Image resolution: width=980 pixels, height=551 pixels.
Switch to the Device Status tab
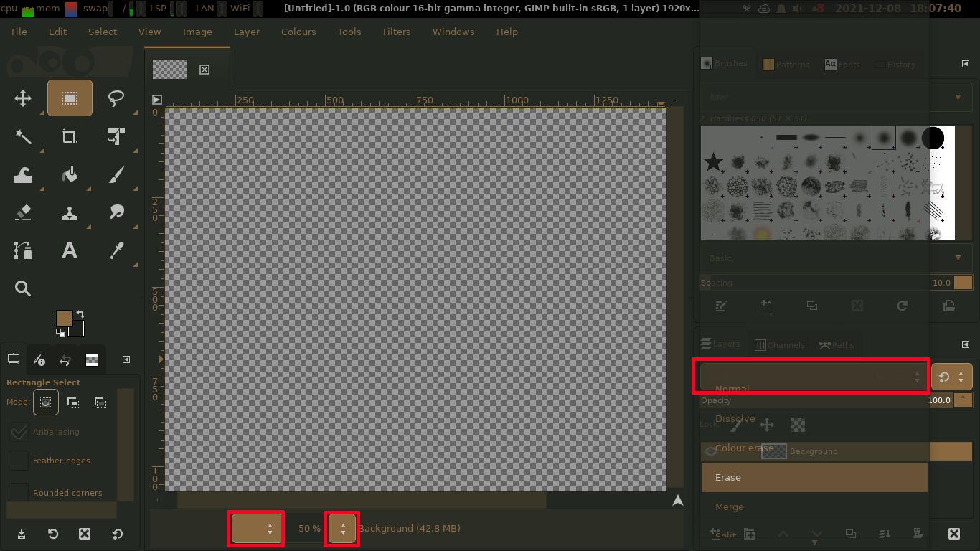[x=39, y=360]
